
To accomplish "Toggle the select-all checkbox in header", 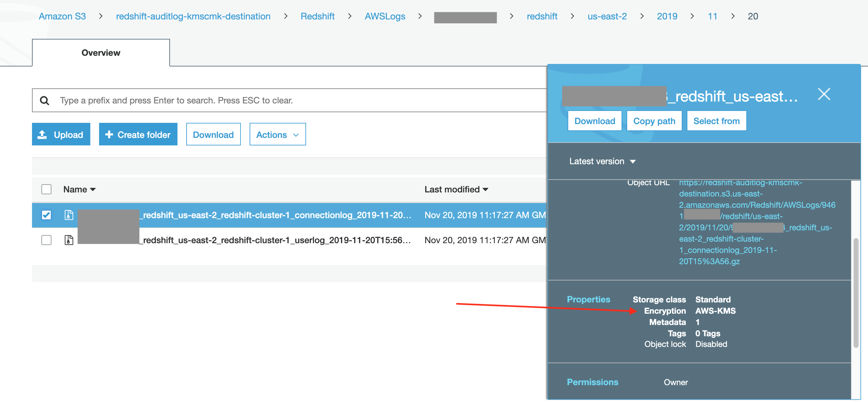I will coord(46,189).
